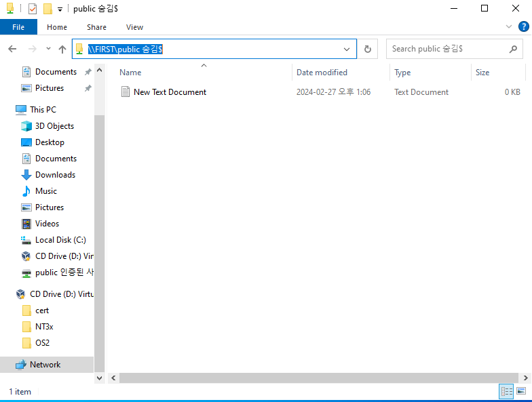Screen dimensions: 532x402
Task: Click the title bar folder icon
Action: [x=10, y=8]
